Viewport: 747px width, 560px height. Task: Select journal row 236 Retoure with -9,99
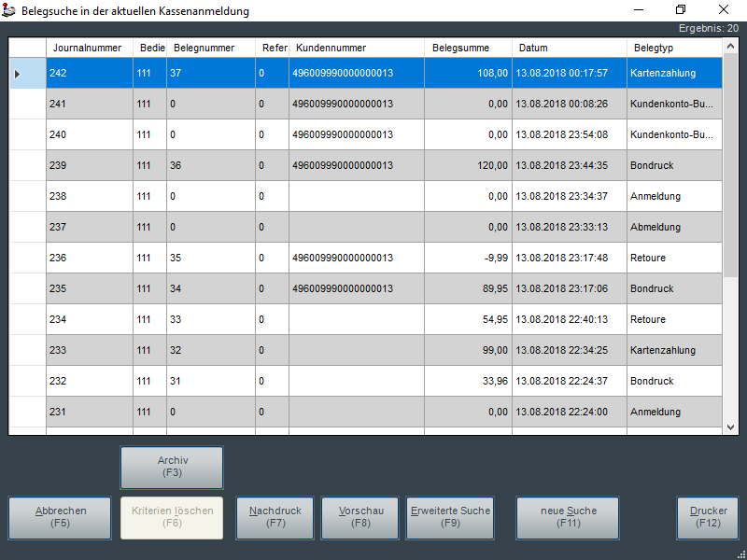(x=373, y=258)
